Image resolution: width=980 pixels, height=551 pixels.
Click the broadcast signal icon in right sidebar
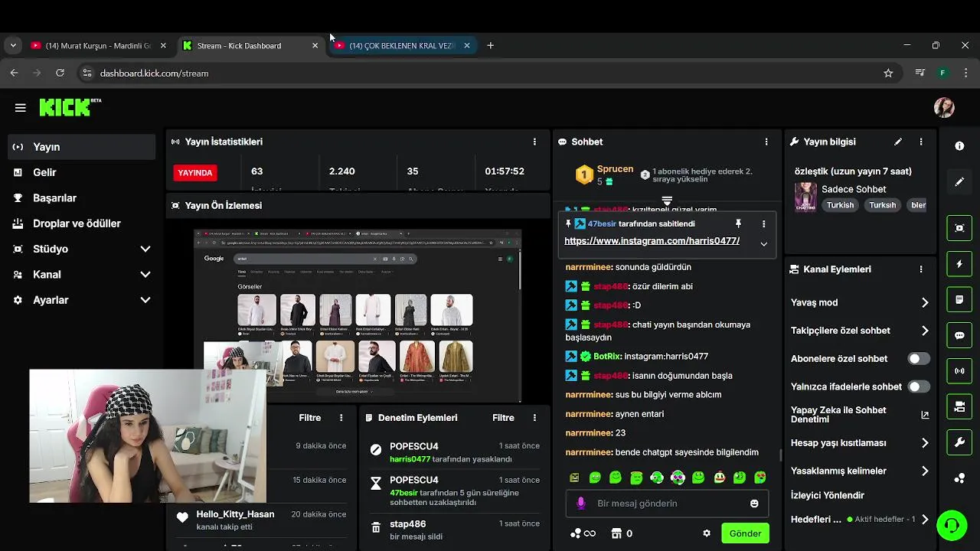click(x=959, y=371)
